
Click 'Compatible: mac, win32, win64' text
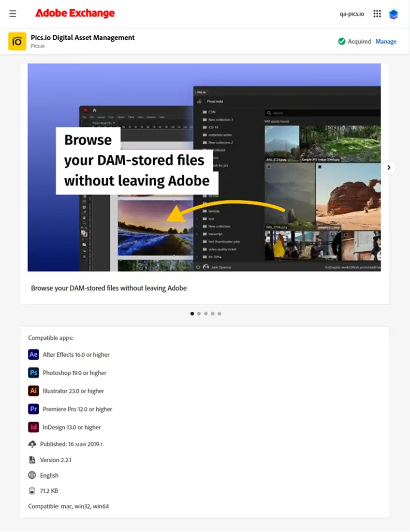pos(69,506)
